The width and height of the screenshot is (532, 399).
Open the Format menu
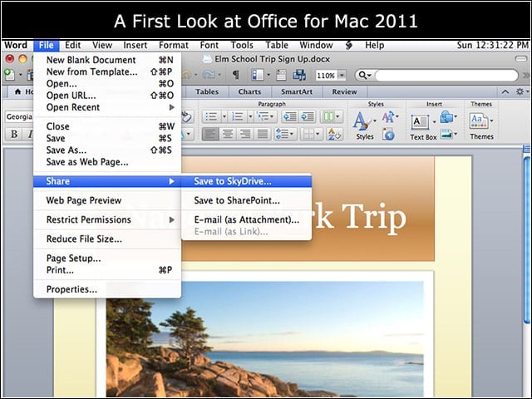coord(174,45)
